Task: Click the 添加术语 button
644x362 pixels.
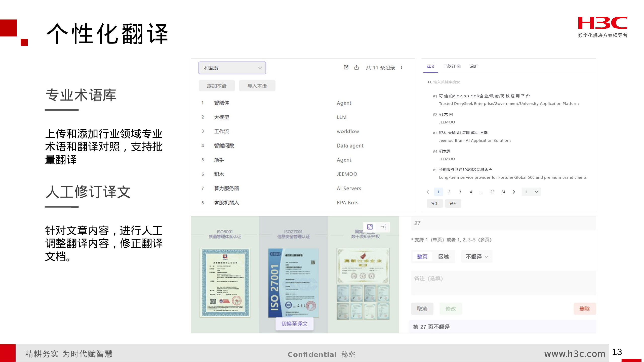Action: coord(217,86)
